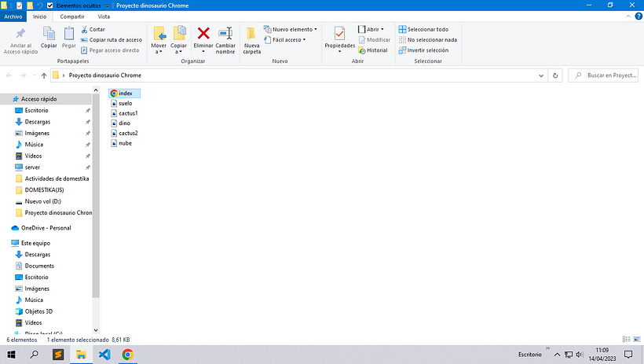Viewport: 644px width, 364px height.
Task: Switch to the Vista ribbon tab
Action: pos(104,16)
